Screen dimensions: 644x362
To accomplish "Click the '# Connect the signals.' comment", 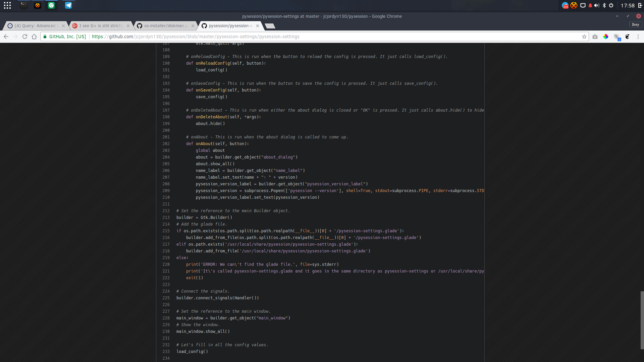I will click(x=203, y=291).
